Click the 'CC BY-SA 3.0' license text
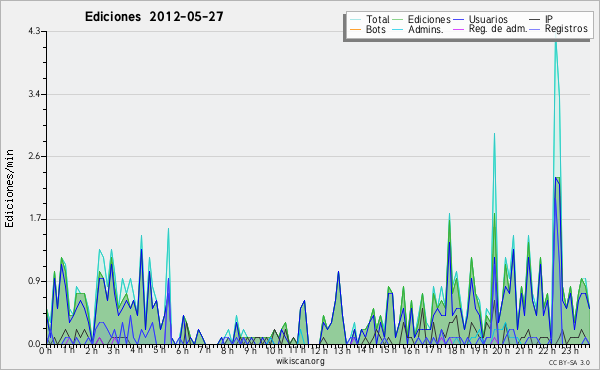Viewport: 600px width, 370px height. click(569, 362)
